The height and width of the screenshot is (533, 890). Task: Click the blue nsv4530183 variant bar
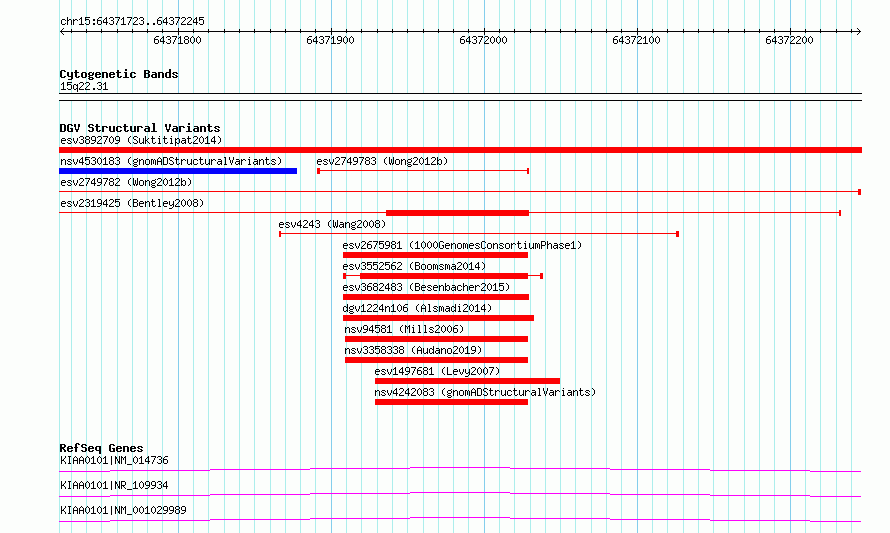point(178,171)
